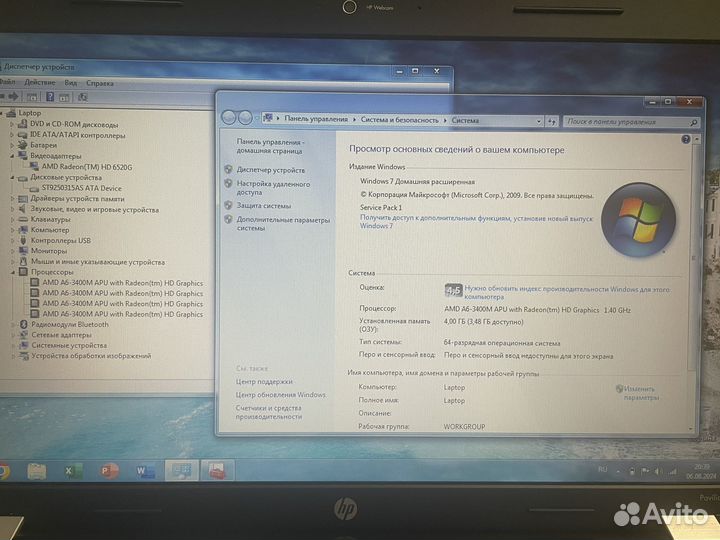Expand the IDE ATA/ATAPI контроллеры node

[x=12, y=135]
